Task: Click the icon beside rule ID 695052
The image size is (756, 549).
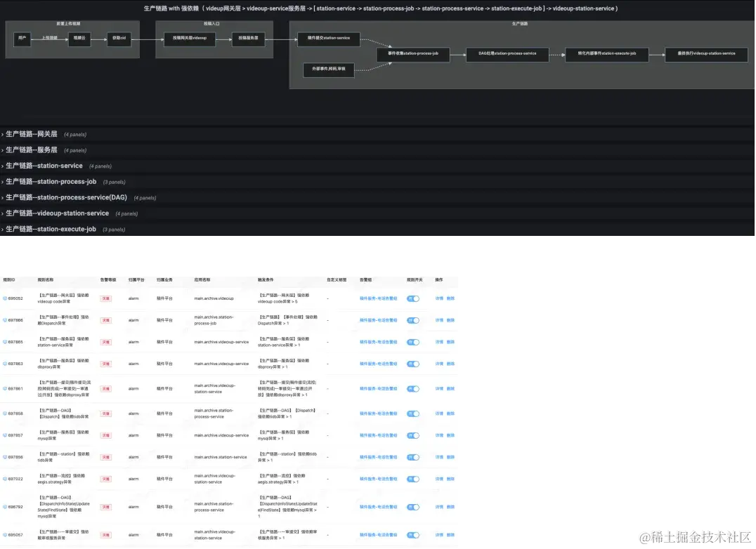Action: 5,298
